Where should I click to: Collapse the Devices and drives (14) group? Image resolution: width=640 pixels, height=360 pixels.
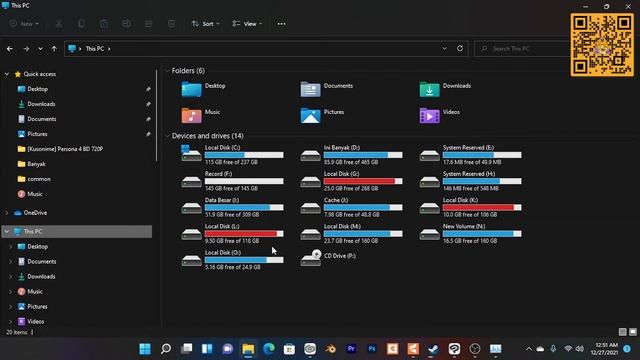(x=167, y=136)
